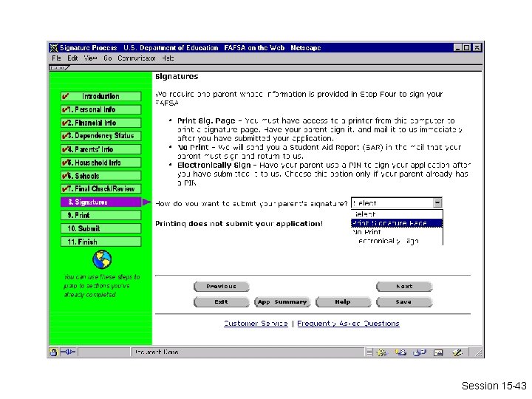The width and height of the screenshot is (532, 399).
Task: Click the globe icon in sidebar
Action: click(102, 259)
